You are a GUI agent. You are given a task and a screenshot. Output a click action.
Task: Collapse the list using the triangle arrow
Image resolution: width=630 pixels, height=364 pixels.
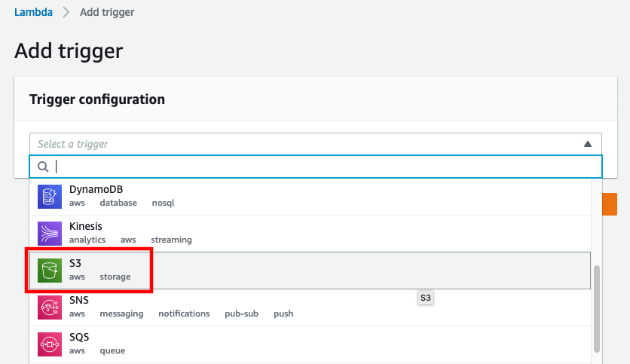[x=587, y=144]
